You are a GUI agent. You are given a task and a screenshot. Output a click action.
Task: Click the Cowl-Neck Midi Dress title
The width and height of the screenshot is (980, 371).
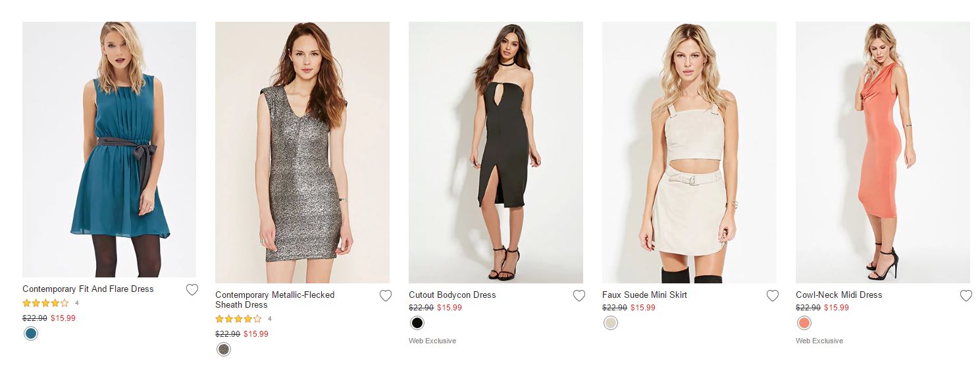click(x=838, y=295)
